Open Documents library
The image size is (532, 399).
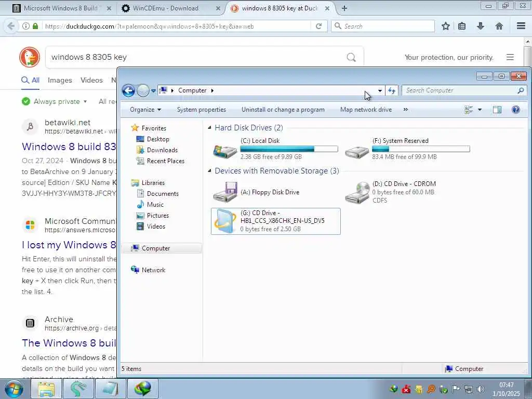[x=163, y=194]
